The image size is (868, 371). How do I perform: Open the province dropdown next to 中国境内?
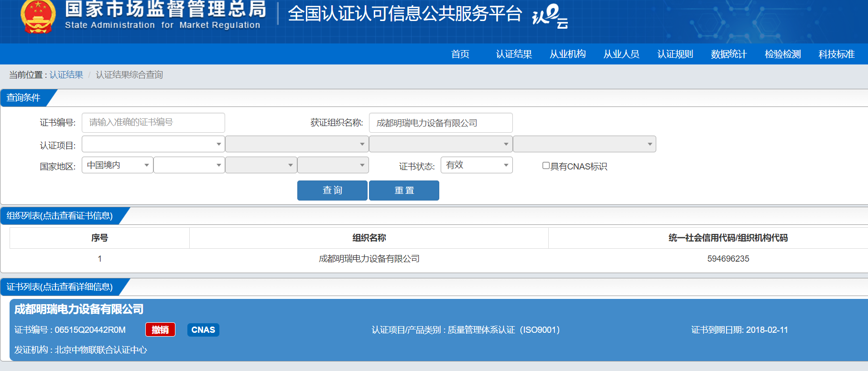[189, 165]
